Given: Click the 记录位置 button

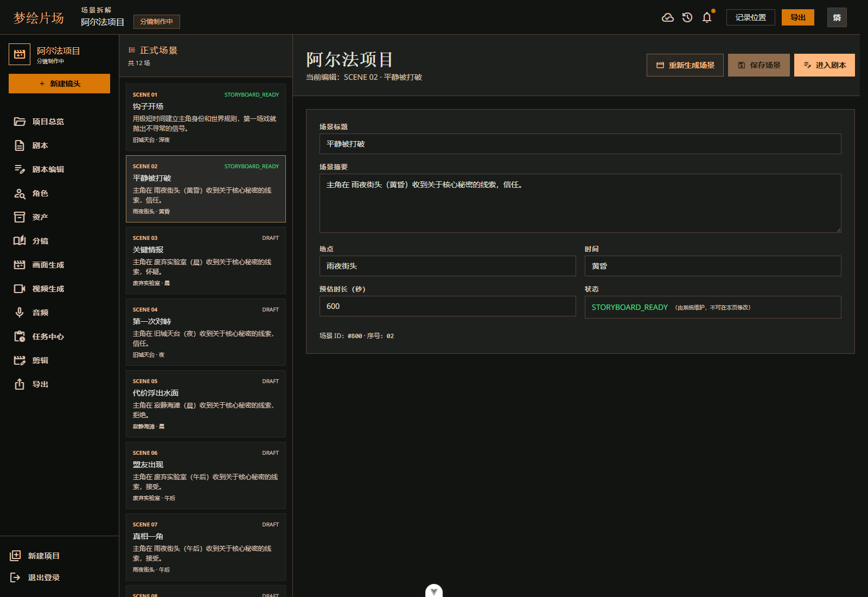Looking at the screenshot, I should (x=751, y=17).
